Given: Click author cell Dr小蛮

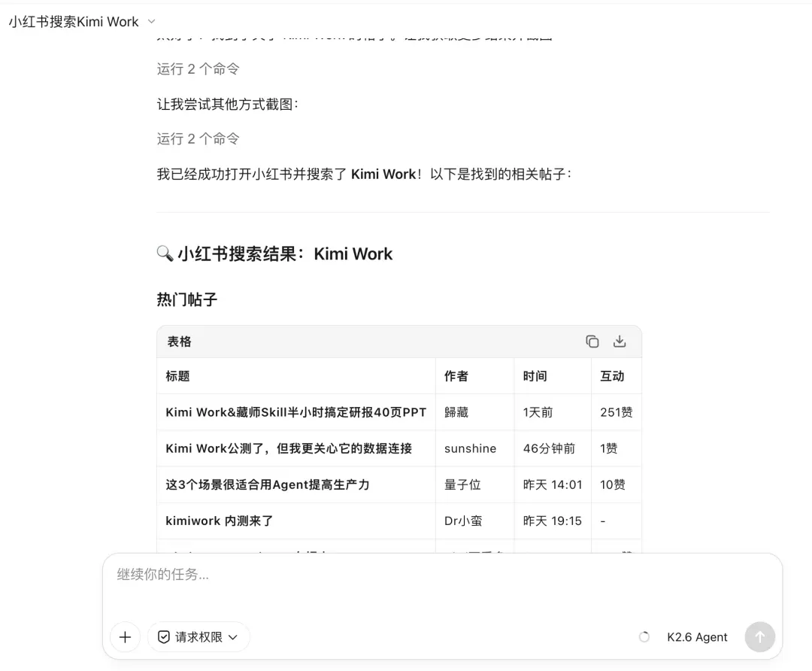Looking at the screenshot, I should pyautogui.click(x=475, y=521).
